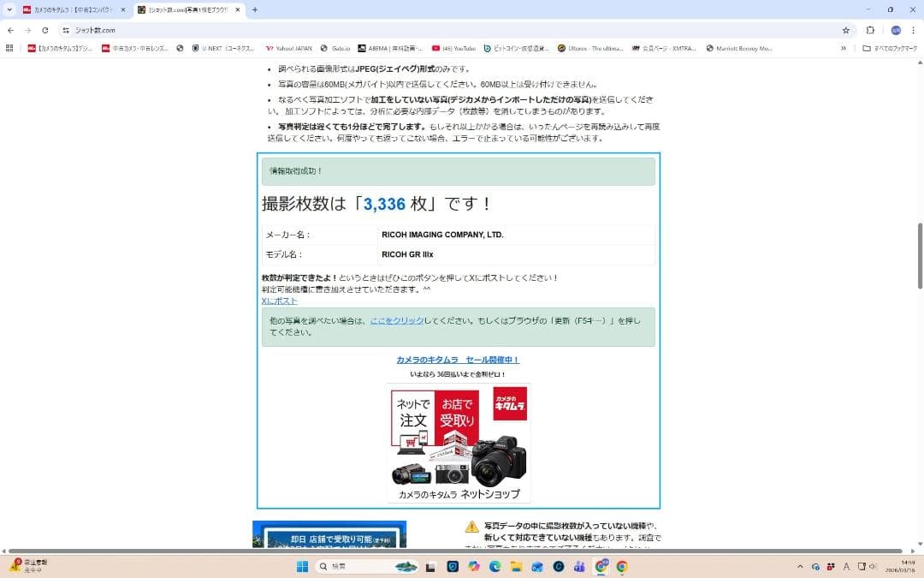Show hidden bookmarks with the chevron
924x578 pixels.
[844, 48]
